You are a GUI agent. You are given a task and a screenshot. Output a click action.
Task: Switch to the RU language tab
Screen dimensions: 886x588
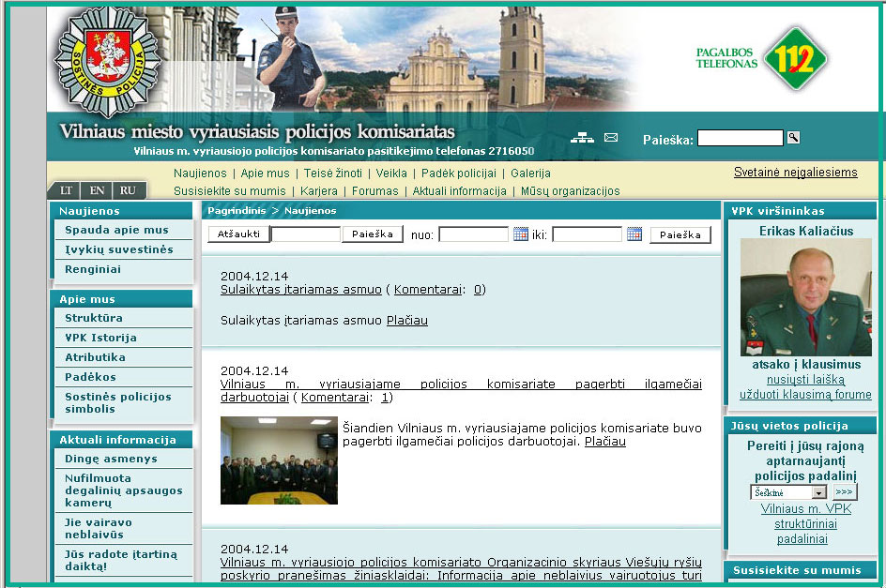click(128, 190)
